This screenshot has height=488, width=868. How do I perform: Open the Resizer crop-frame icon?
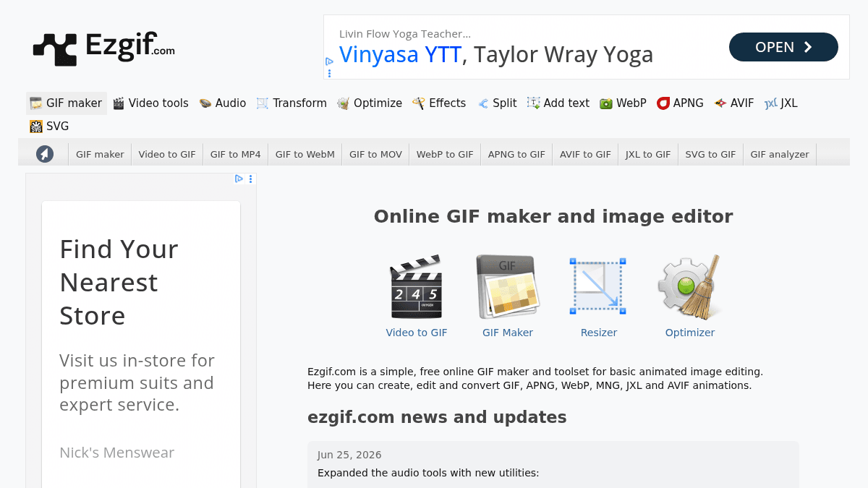pyautogui.click(x=598, y=287)
